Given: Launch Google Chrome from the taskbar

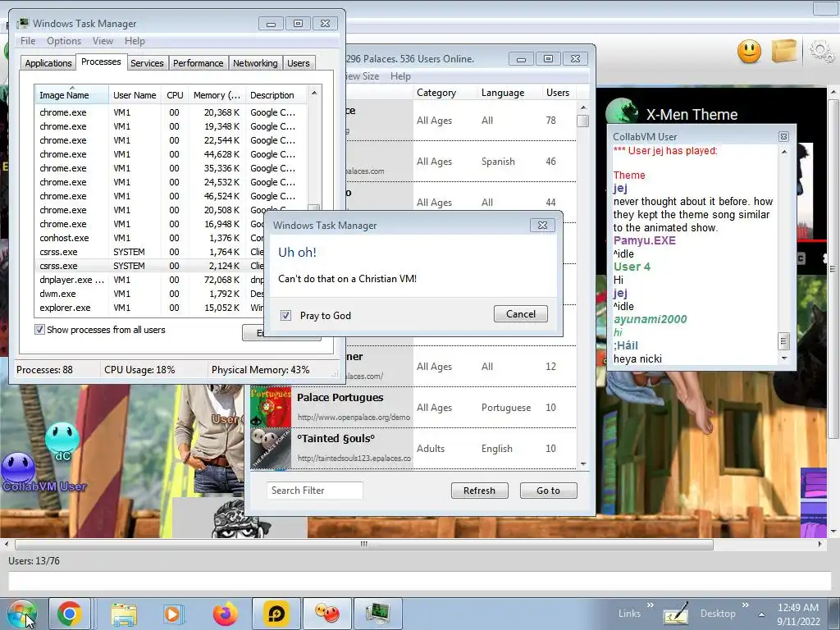Looking at the screenshot, I should coord(70,614).
